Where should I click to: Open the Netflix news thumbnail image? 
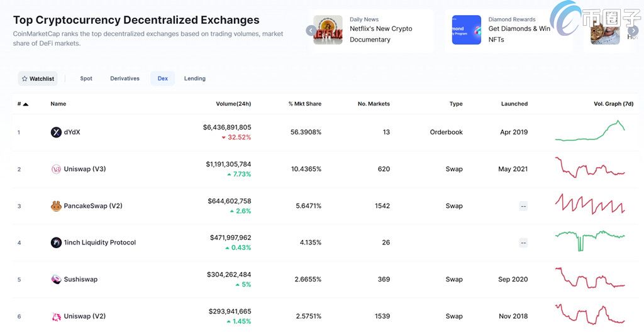pos(328,30)
